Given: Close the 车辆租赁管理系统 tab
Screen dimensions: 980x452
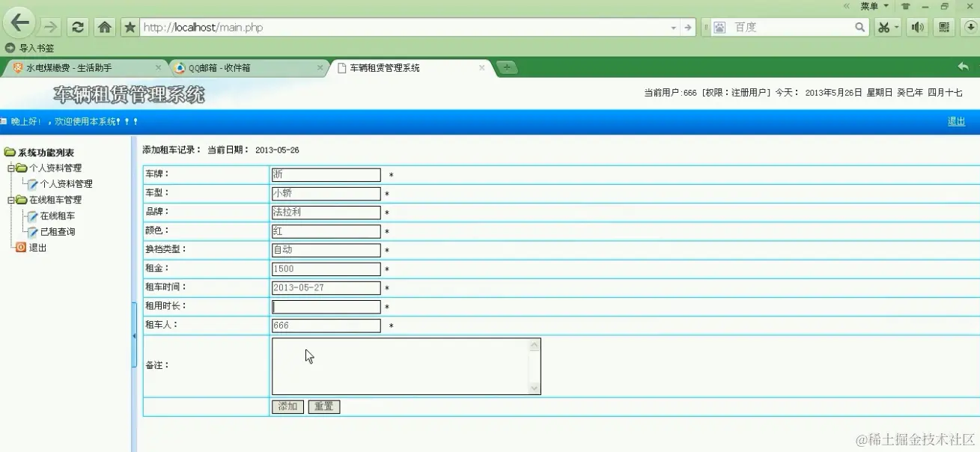Looking at the screenshot, I should 482,67.
